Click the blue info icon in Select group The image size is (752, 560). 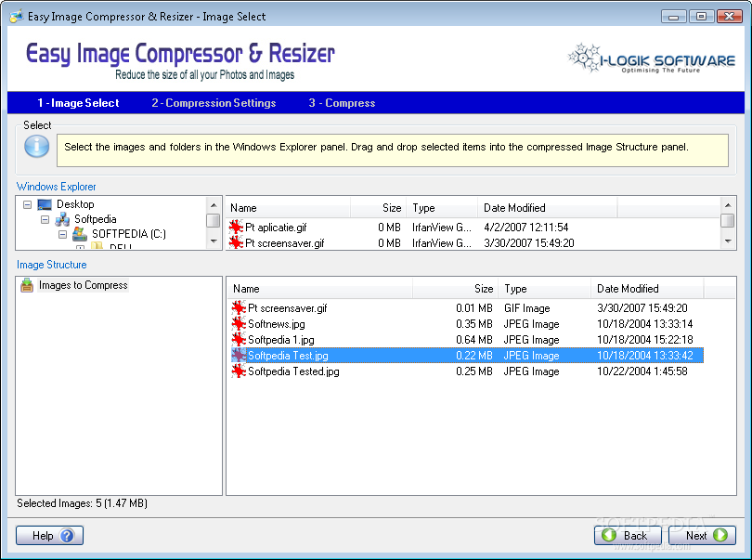pos(37,147)
